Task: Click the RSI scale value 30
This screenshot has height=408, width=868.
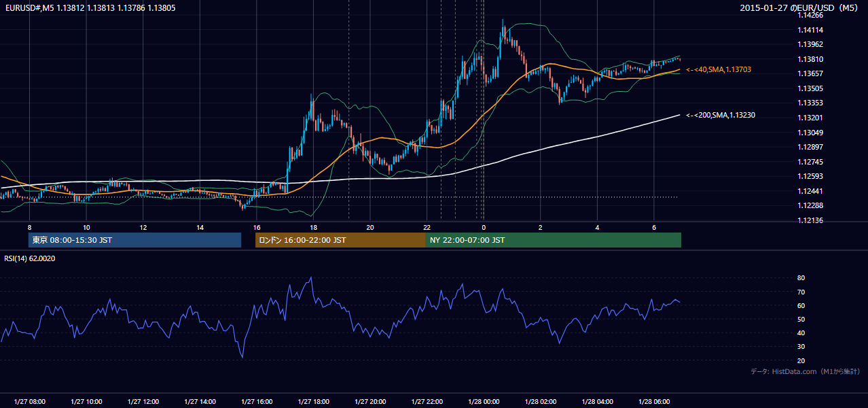Action: pos(801,346)
